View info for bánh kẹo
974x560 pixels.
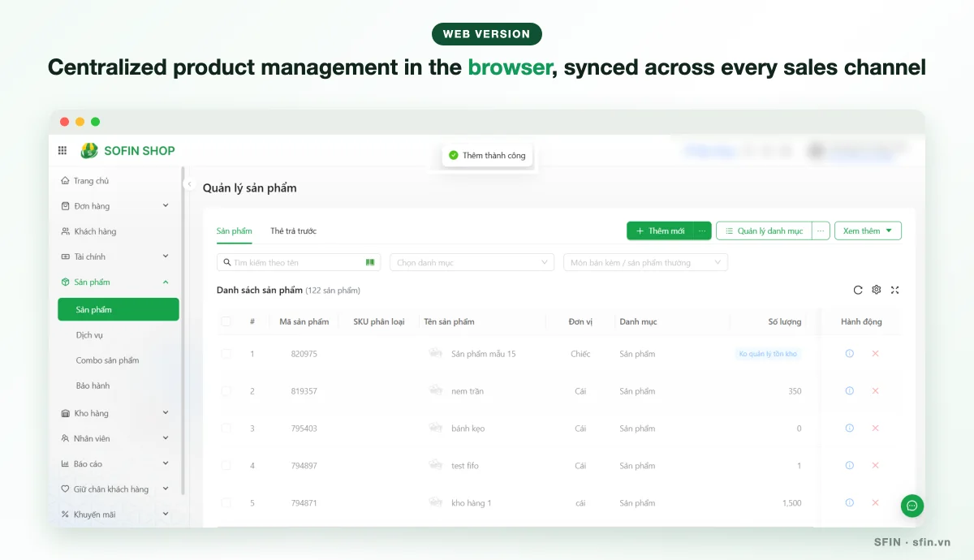(850, 429)
